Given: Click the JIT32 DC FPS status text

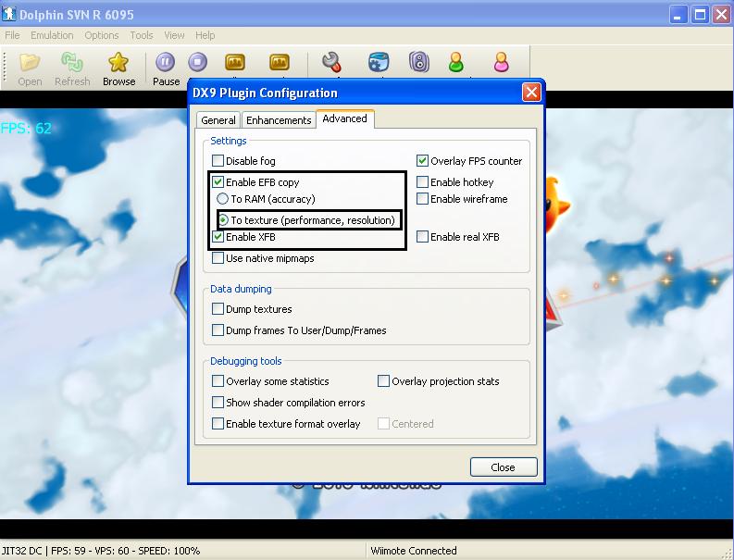Looking at the screenshot, I should pos(101,551).
